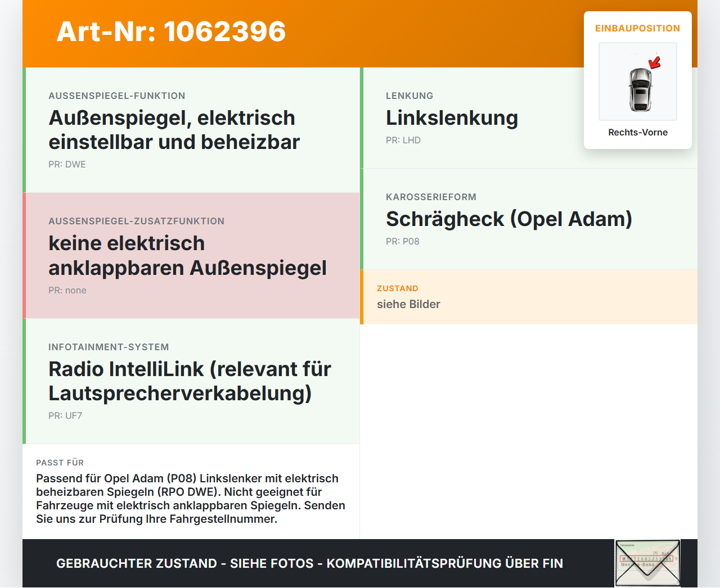
Task: Click 'siehe Bilder' condition text
Action: 408,304
